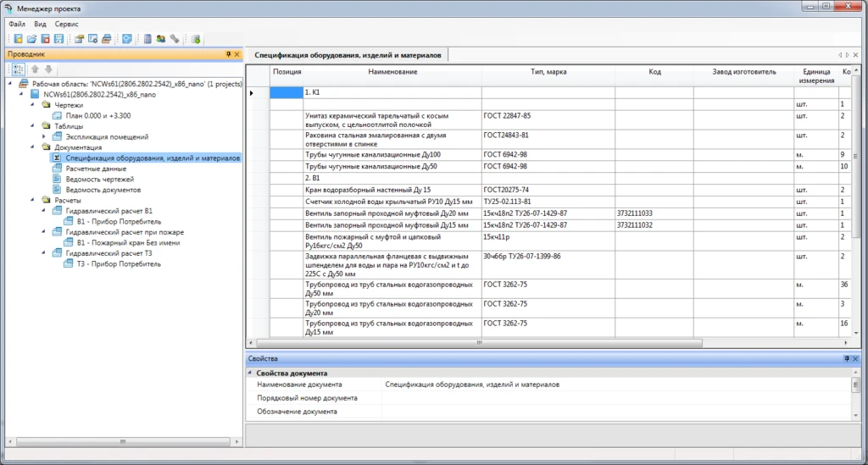Open the Файл menu
Viewport: 868px width, 465px height.
tap(17, 24)
